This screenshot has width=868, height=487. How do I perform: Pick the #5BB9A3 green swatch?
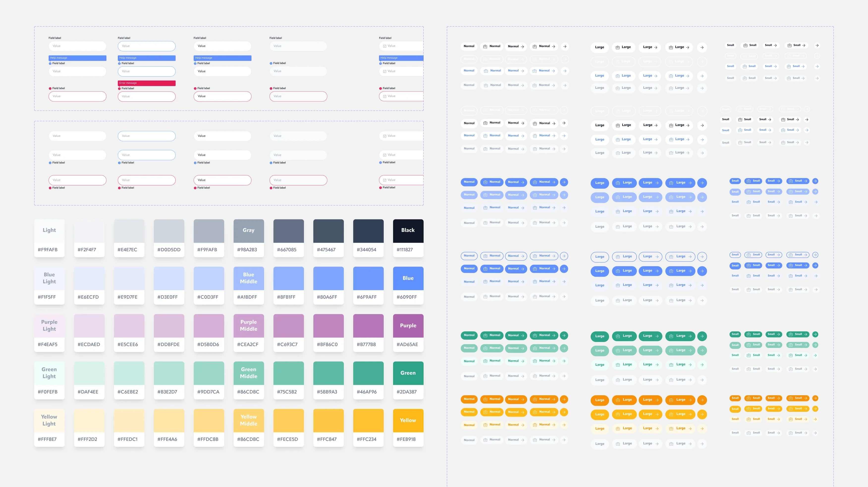(328, 380)
